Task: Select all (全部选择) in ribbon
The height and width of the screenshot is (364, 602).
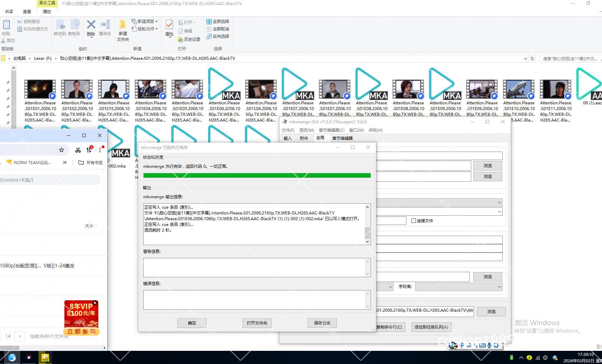Action: (x=218, y=21)
